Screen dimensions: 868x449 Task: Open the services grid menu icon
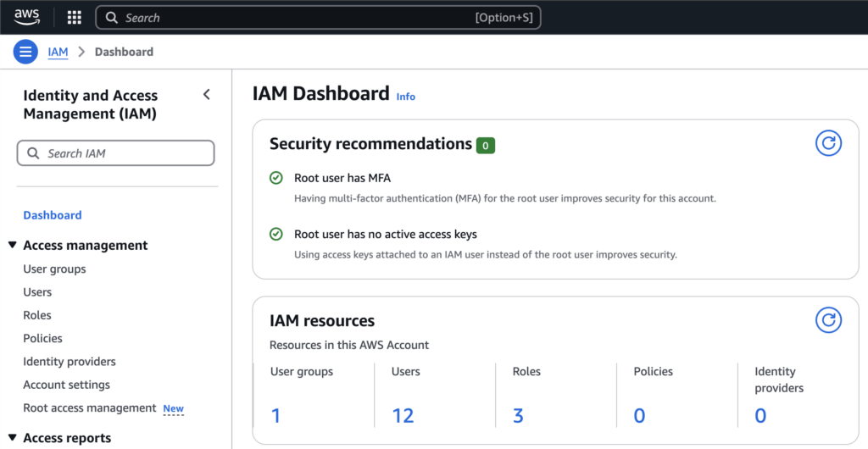(x=74, y=18)
